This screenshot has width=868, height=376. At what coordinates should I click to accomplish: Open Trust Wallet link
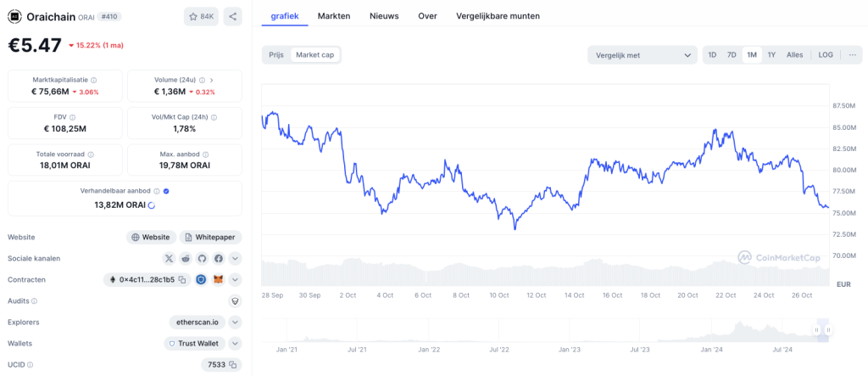tap(194, 343)
